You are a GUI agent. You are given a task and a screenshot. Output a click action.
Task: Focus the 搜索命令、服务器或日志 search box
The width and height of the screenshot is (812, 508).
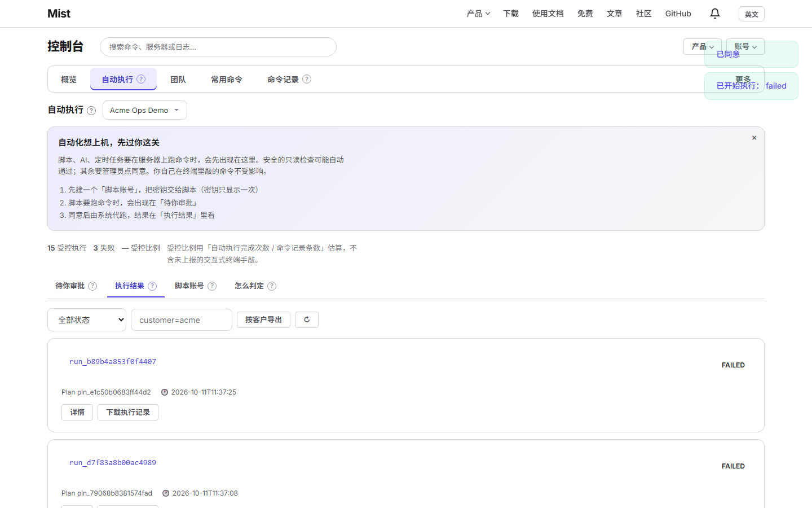pos(218,47)
